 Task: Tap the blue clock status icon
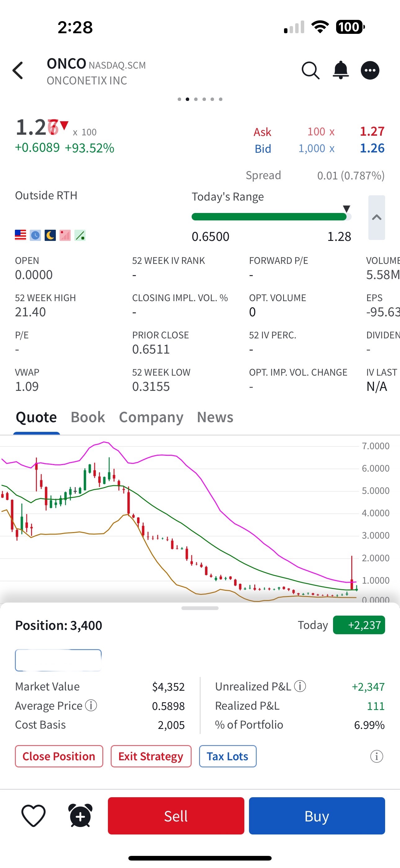pyautogui.click(x=35, y=235)
